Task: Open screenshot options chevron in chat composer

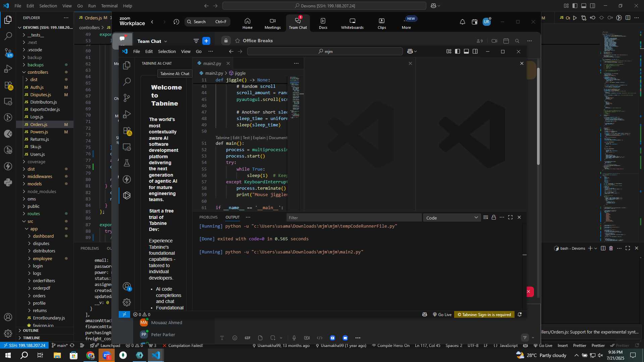Action: click(x=281, y=338)
